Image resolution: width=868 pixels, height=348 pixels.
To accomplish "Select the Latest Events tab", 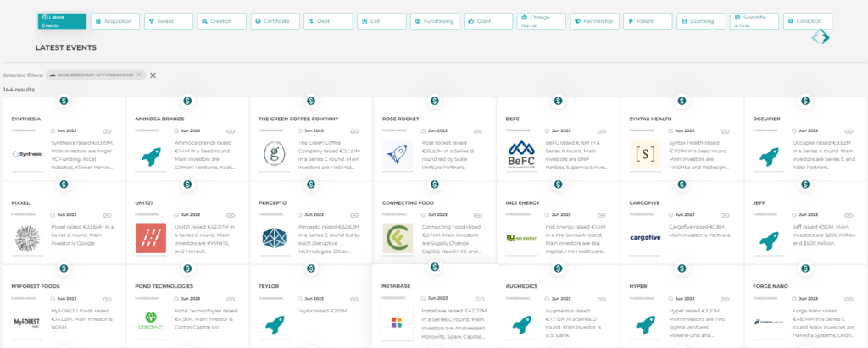I will tap(62, 21).
